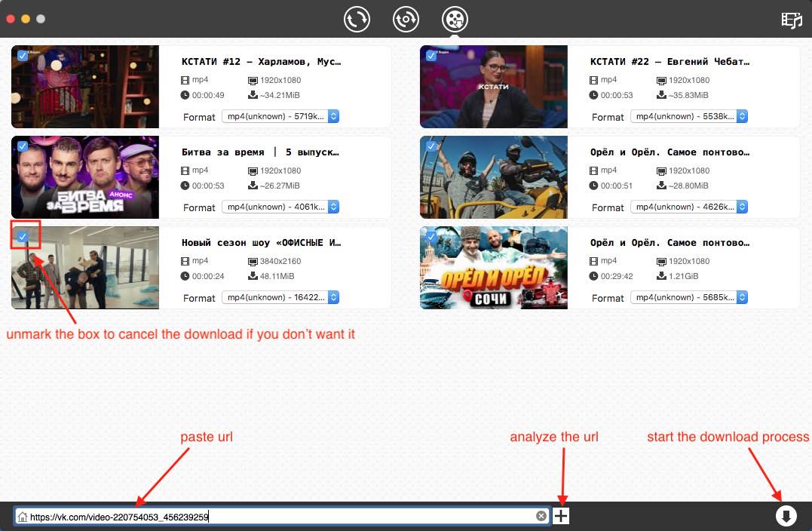Clear the URL field using the X button
Viewport: 812px width, 531px height.
tap(541, 515)
